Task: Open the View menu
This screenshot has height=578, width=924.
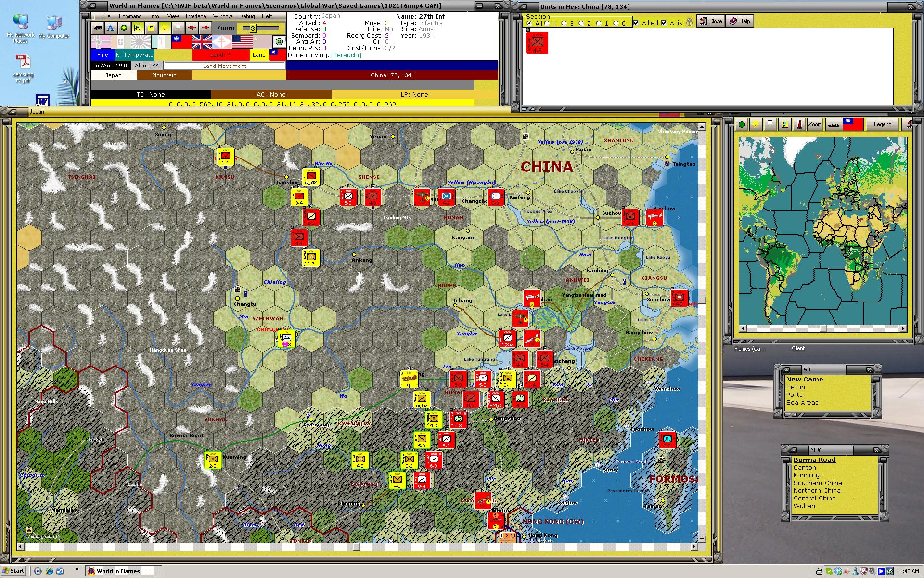Action: click(x=173, y=16)
